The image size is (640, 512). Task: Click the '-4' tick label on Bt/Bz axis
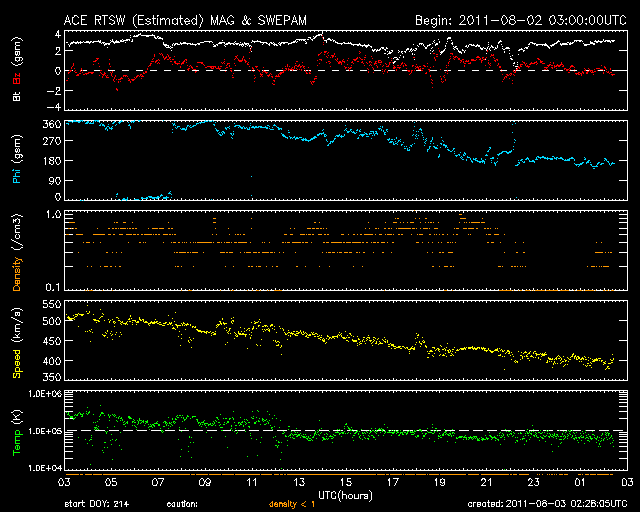pyautogui.click(x=53, y=107)
